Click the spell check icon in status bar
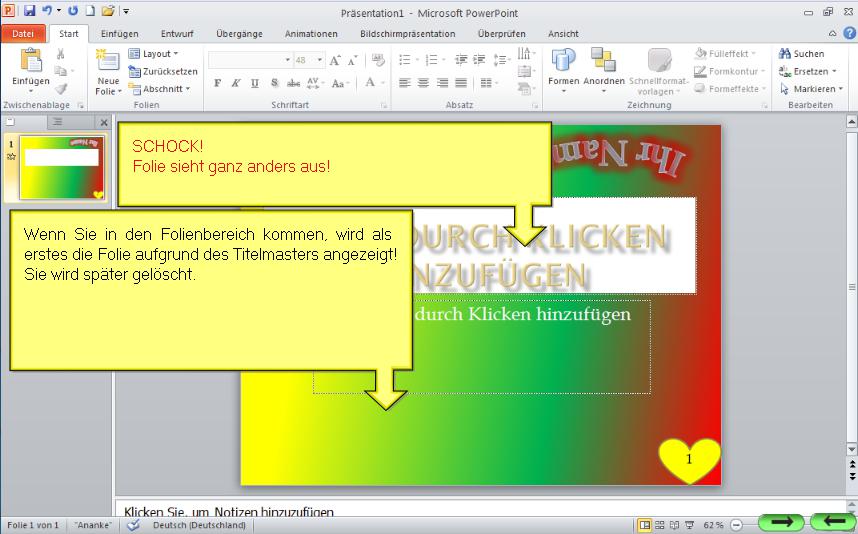Viewport: 858px width, 534px height. tap(133, 525)
